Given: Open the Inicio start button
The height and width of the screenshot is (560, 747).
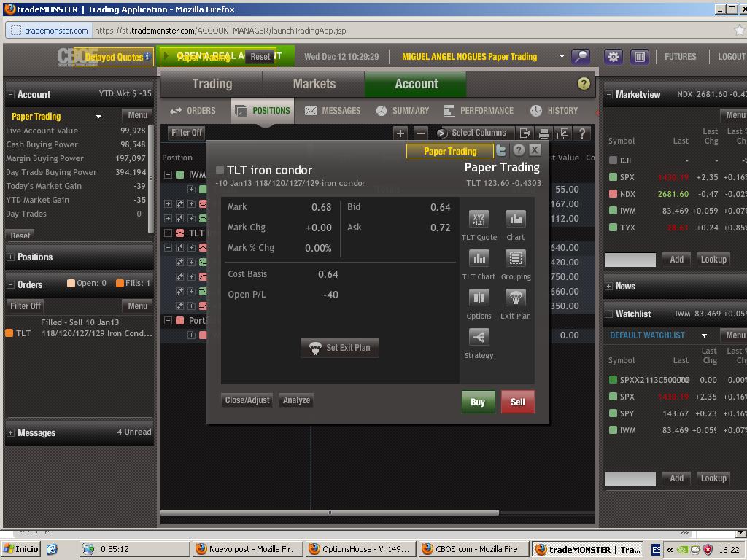Looking at the screenshot, I should [20, 549].
